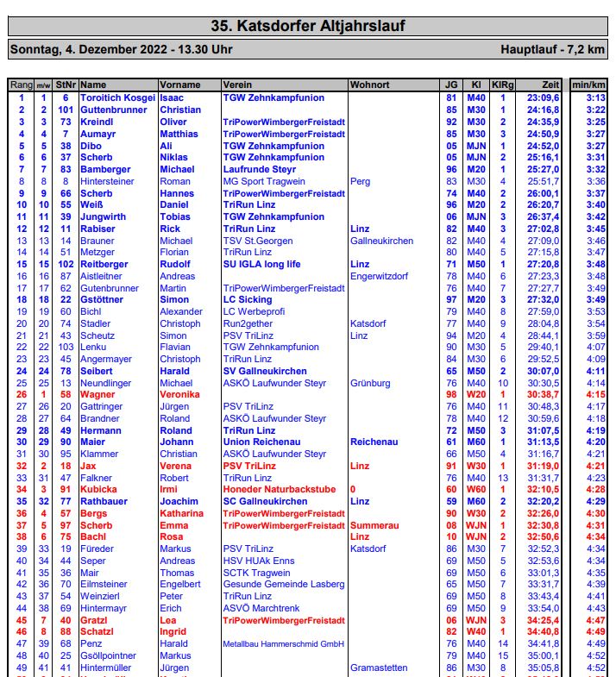This screenshot has width=616, height=677.
Task: Click the 'StNr' column header
Action: click(x=66, y=85)
